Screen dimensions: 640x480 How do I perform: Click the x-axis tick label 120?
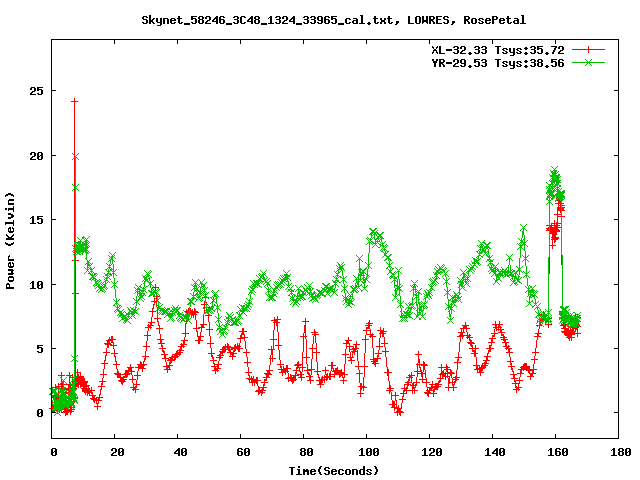432,452
